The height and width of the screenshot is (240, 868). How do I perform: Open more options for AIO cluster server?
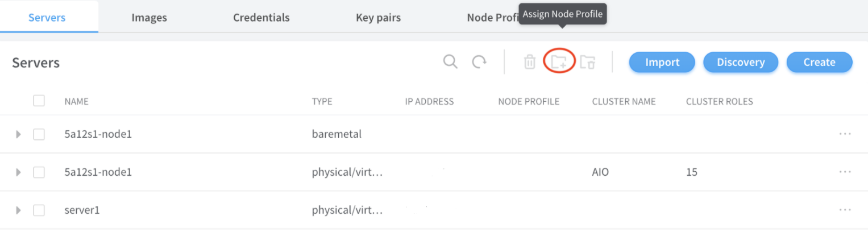(845, 172)
